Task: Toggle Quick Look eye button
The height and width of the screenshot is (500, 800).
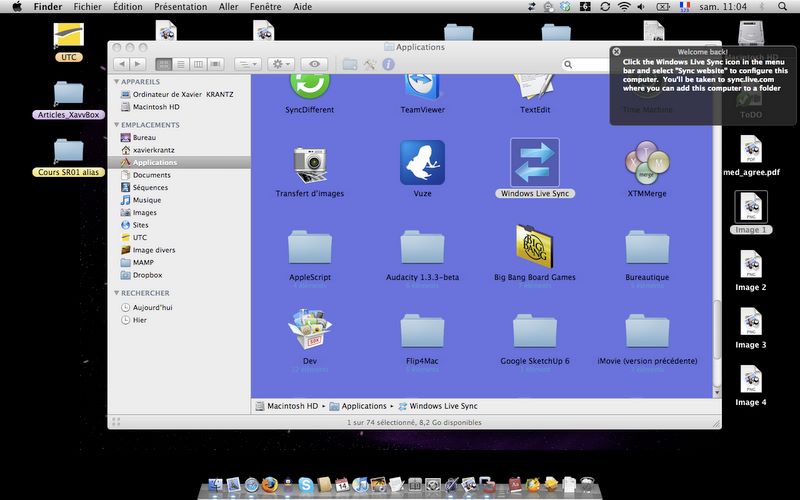Action: click(314, 64)
